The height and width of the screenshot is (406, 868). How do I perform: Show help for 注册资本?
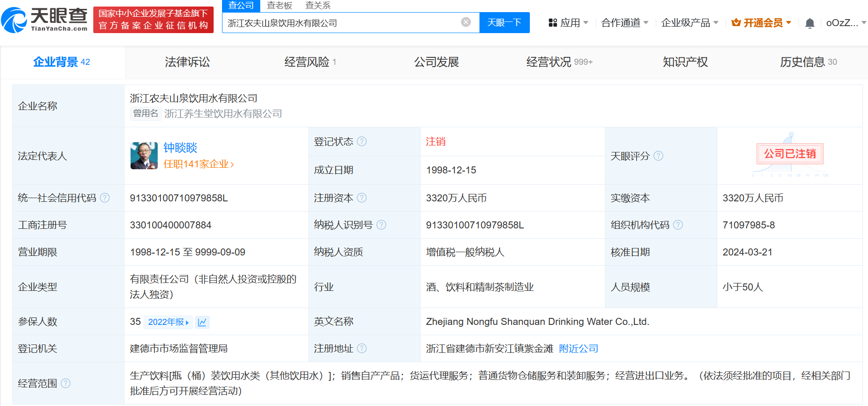[x=362, y=198]
